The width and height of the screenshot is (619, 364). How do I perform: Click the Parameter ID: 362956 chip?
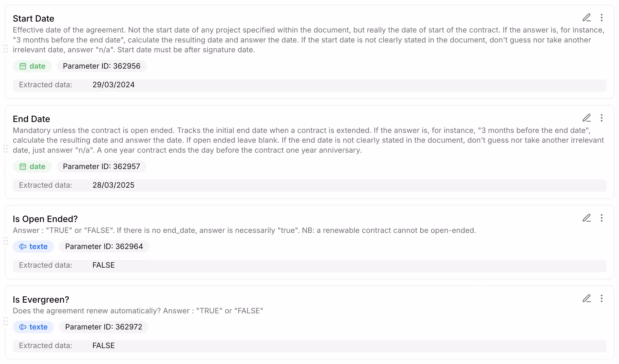[102, 66]
